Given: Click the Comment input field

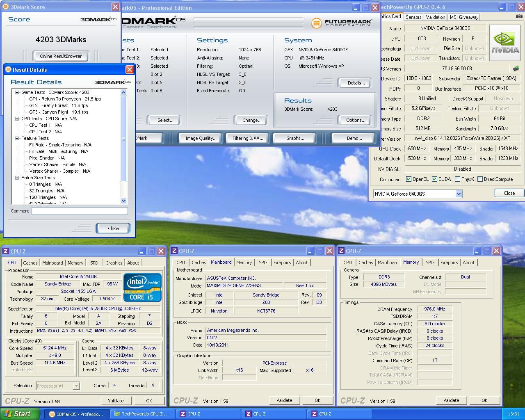Looking at the screenshot, I should click(80, 211).
